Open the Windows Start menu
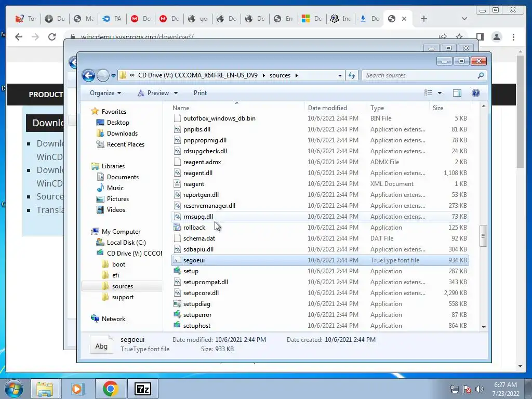 (x=14, y=389)
